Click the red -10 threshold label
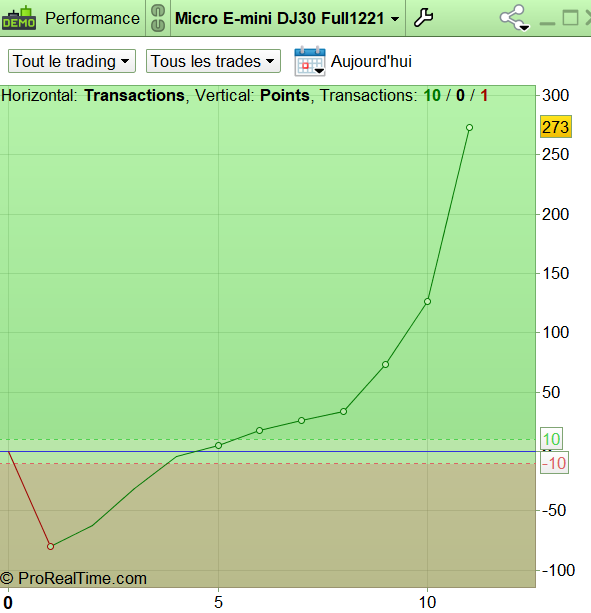This screenshot has width=591, height=613. [x=554, y=463]
